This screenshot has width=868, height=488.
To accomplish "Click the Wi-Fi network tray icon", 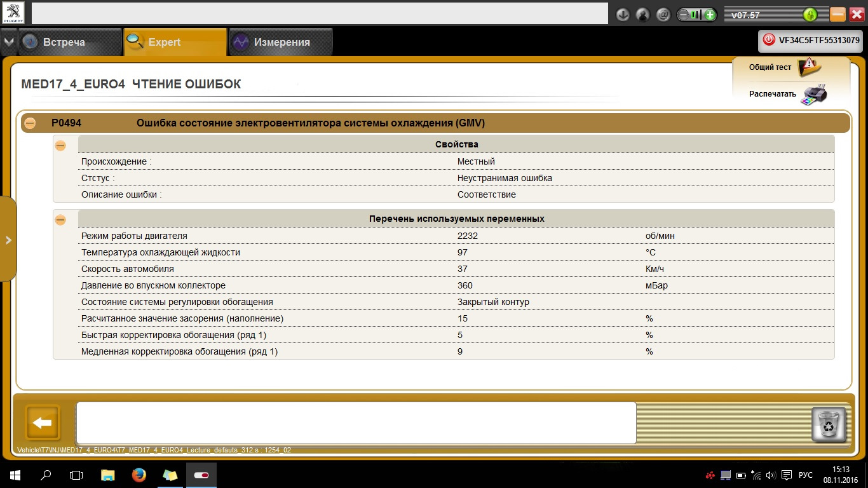I will [x=756, y=475].
